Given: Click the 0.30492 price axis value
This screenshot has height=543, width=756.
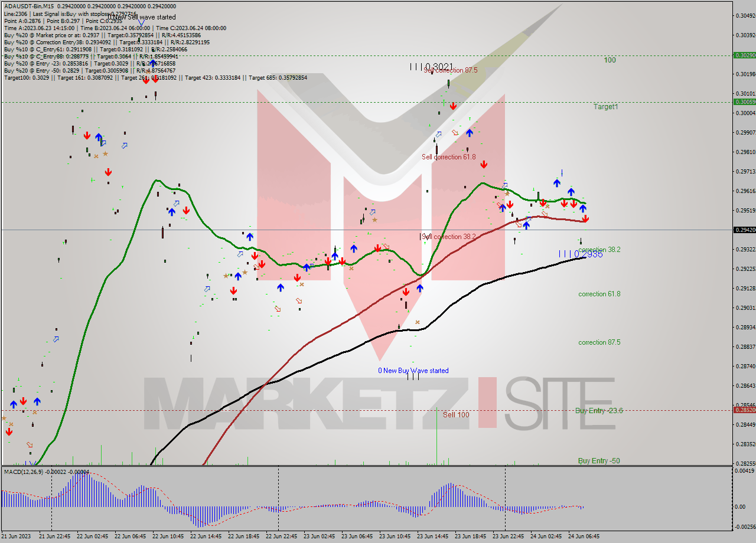Looking at the screenshot, I should pyautogui.click(x=745, y=15).
